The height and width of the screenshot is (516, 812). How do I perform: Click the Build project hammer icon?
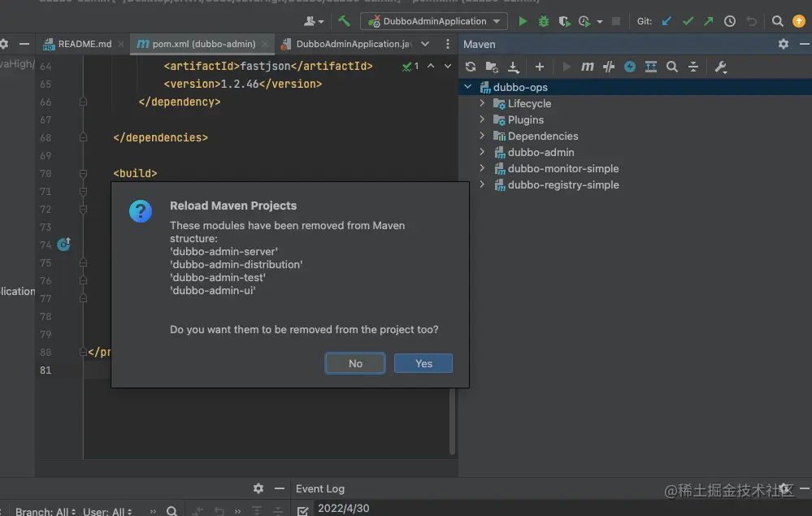[x=344, y=20]
